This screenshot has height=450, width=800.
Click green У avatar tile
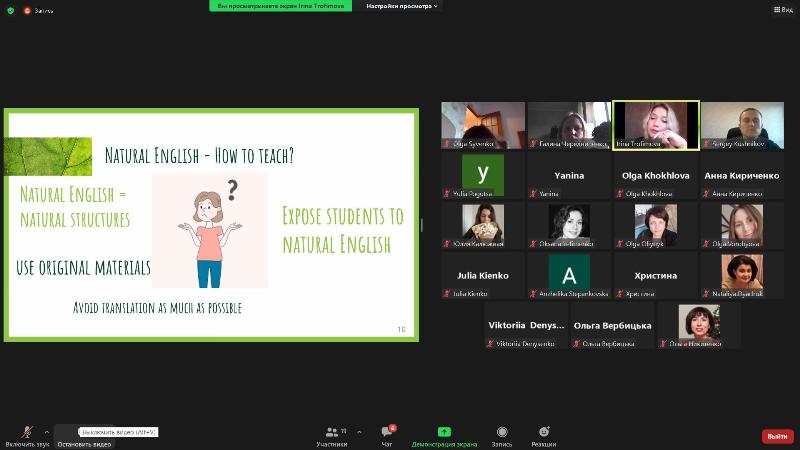click(483, 174)
